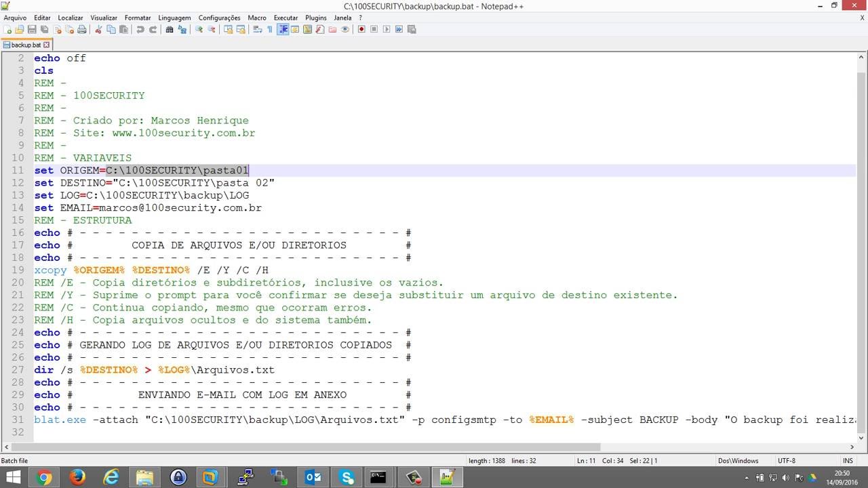Open the Linguagem menu
The width and height of the screenshot is (868, 488).
pyautogui.click(x=174, y=18)
